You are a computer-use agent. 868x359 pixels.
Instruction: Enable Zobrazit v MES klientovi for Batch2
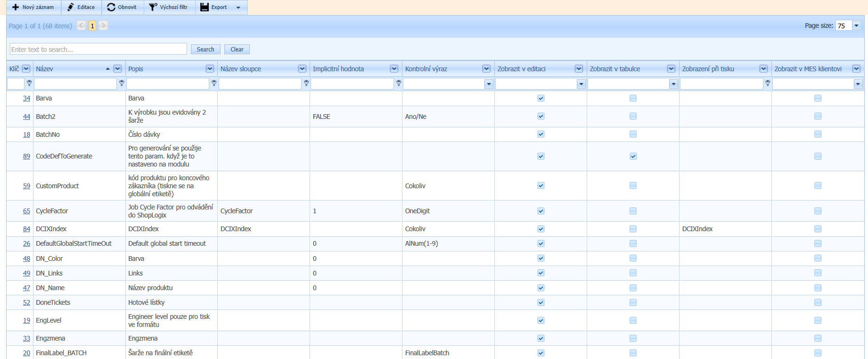pyautogui.click(x=818, y=116)
